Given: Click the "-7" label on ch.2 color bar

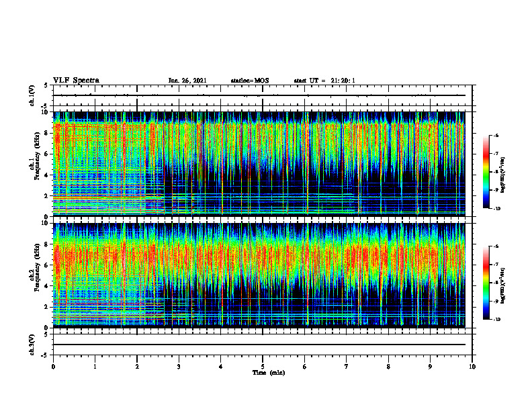Looking at the screenshot, I should tap(496, 265).
